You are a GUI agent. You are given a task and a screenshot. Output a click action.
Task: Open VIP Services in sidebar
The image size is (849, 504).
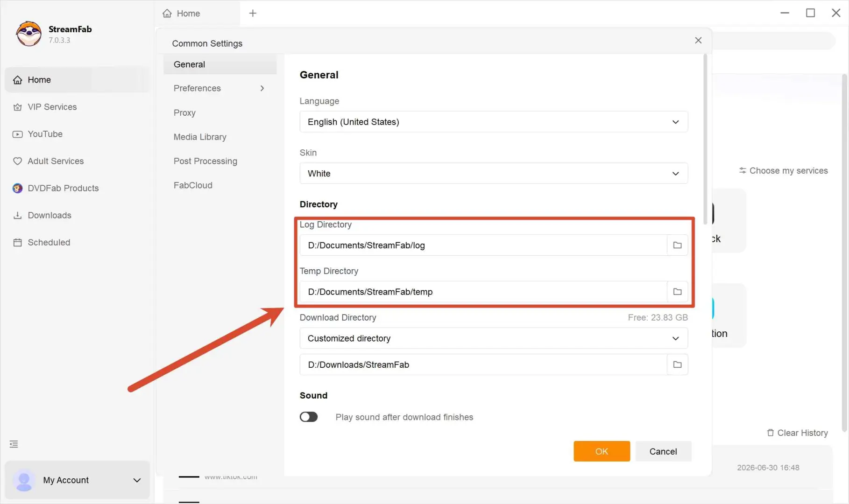(x=78, y=107)
